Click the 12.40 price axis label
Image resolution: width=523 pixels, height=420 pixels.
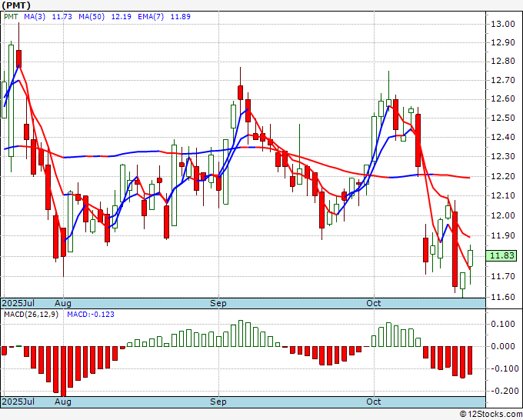click(503, 137)
